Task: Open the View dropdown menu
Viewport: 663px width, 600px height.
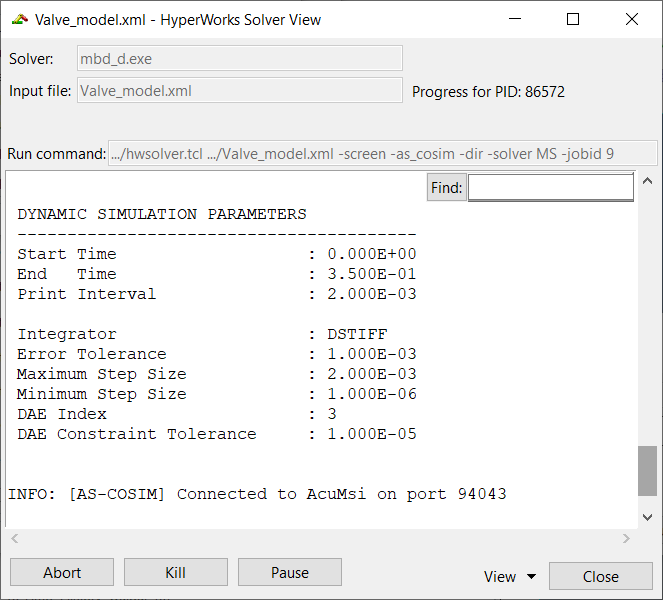Action: [x=509, y=576]
